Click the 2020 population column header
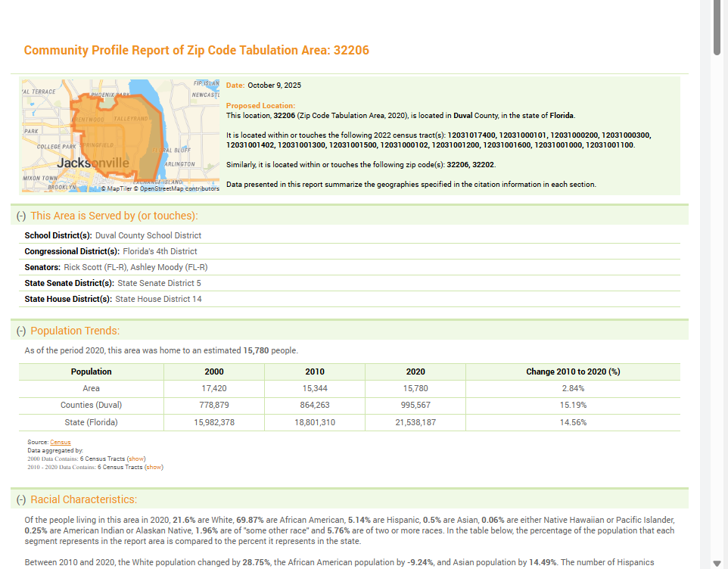The width and height of the screenshot is (728, 569). click(415, 372)
